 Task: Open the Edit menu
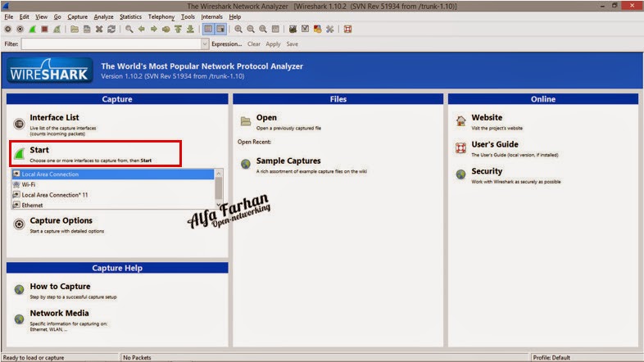[x=25, y=17]
